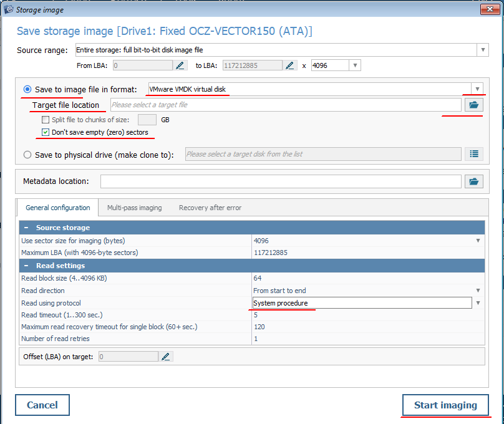504x424 pixels.
Task: Open the VMware VMDK format dropdown
Action: (x=477, y=89)
